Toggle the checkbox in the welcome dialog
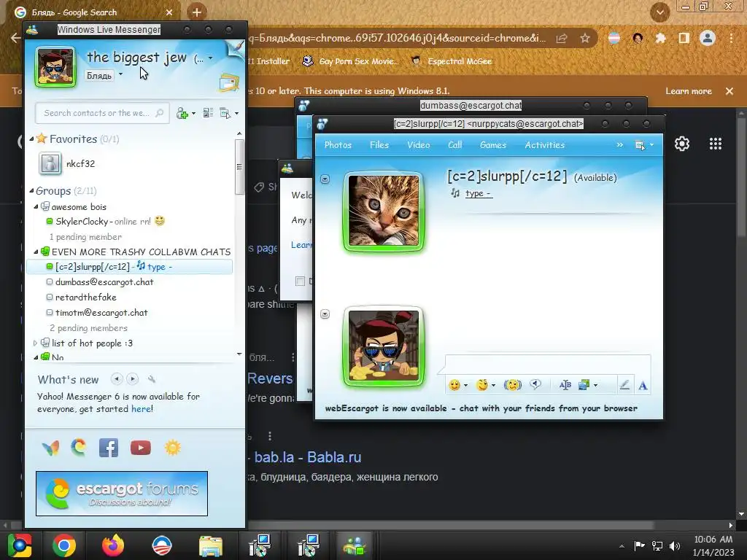Image resolution: width=747 pixels, height=560 pixels. pyautogui.click(x=300, y=281)
